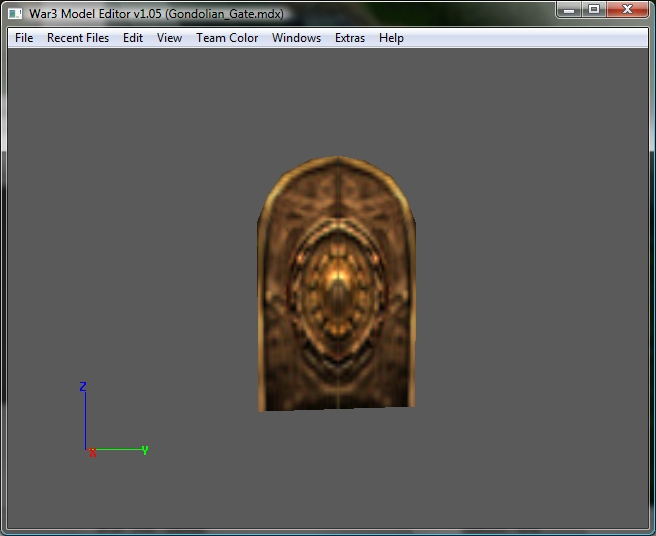Viewport: 656px width, 536px height.
Task: Open the View menu
Action: [169, 38]
